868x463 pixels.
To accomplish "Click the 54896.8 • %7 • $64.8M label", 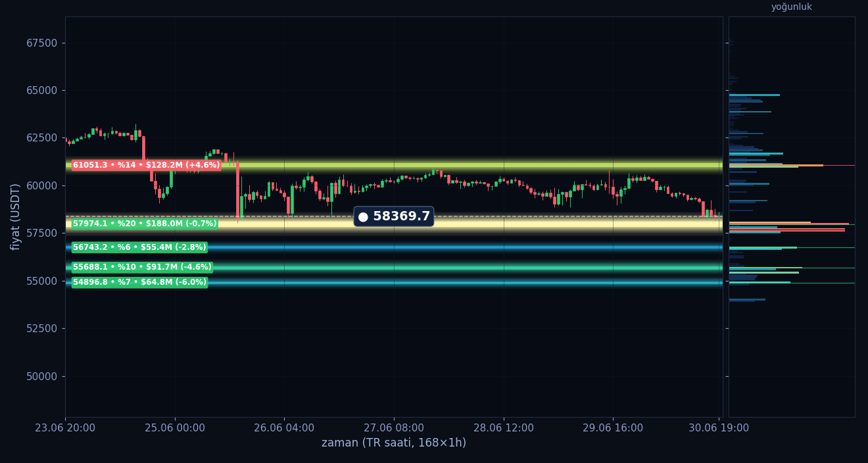I will coord(139,282).
